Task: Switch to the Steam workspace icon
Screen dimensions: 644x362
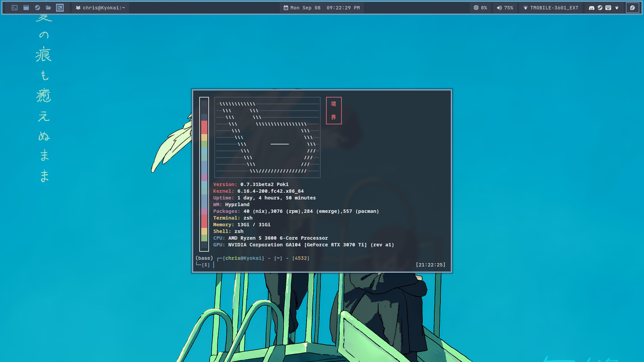Action: coord(37,8)
